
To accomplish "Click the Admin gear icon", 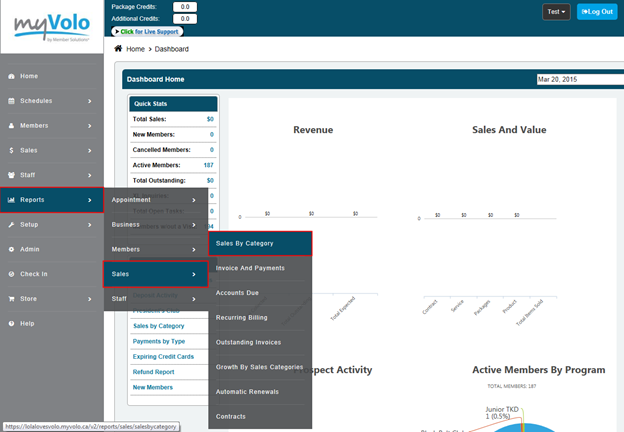I will pyautogui.click(x=11, y=249).
